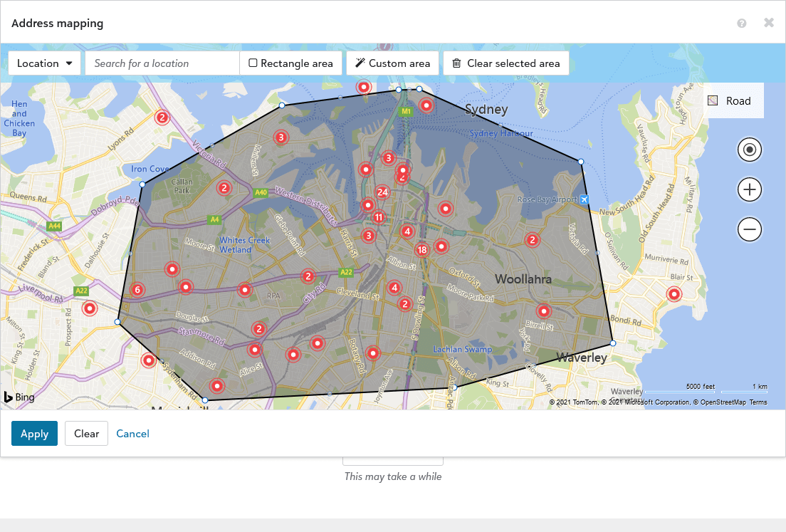
Task: Open the Location dropdown
Action: pyautogui.click(x=44, y=63)
